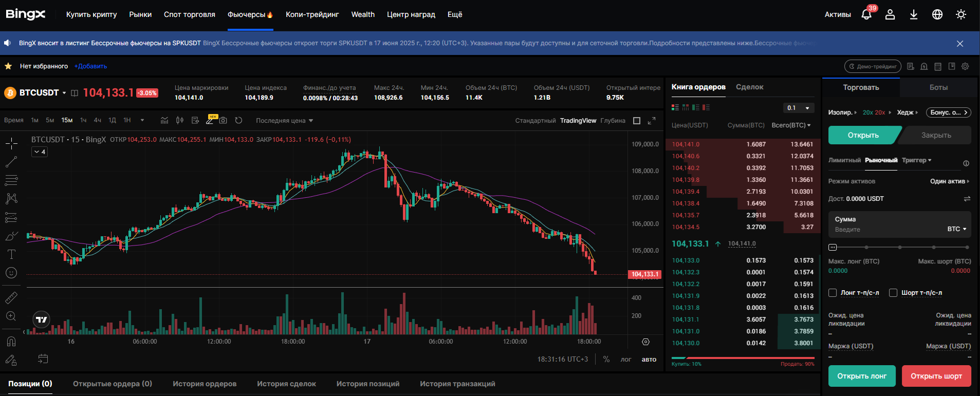
Task: Toggle логарифмическая scale 'лог'
Action: [626, 359]
